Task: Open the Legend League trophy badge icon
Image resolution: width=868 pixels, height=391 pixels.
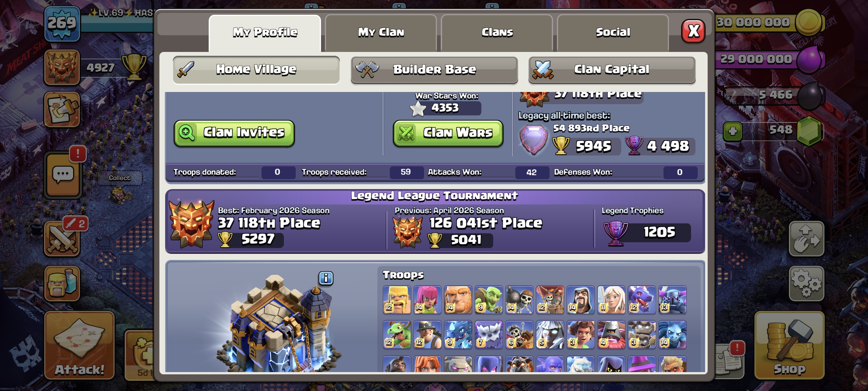Action: [62, 67]
